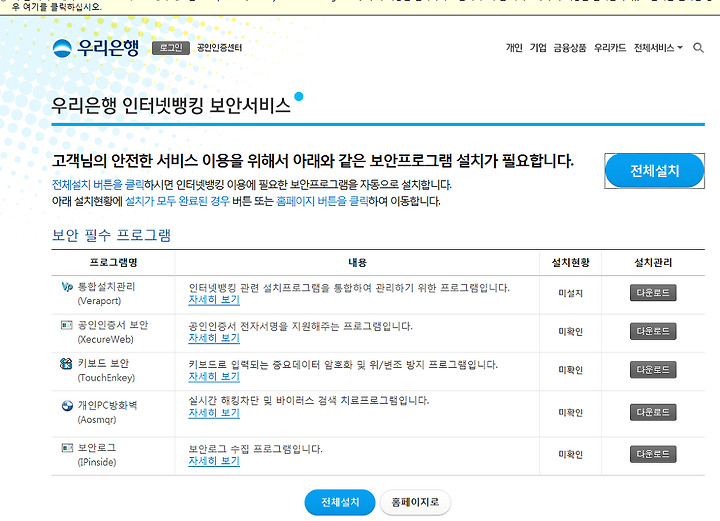
Task: Click the 설치현황 column header
Action: 570,263
